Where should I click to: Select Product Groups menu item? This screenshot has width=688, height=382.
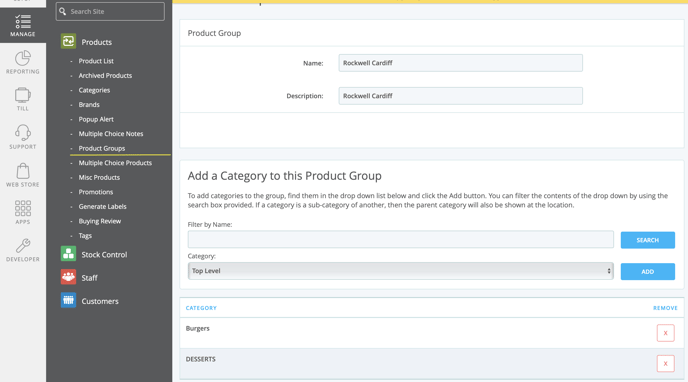click(102, 148)
